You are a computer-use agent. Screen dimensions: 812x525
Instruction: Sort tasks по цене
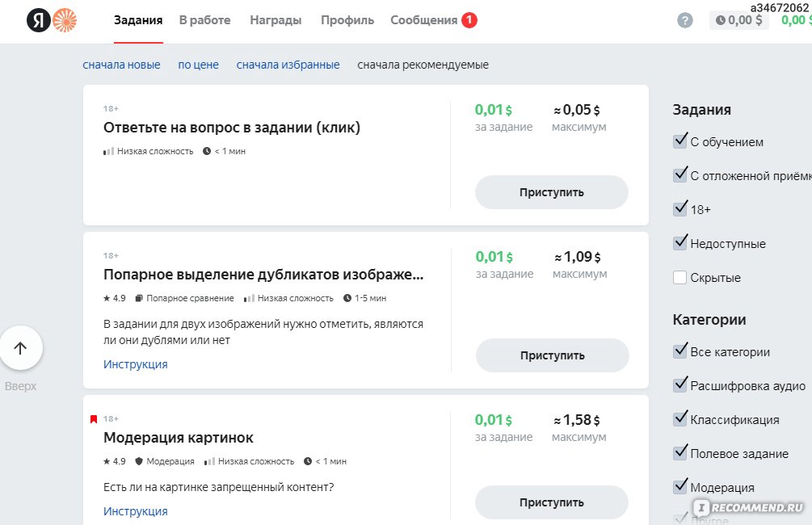click(x=198, y=65)
